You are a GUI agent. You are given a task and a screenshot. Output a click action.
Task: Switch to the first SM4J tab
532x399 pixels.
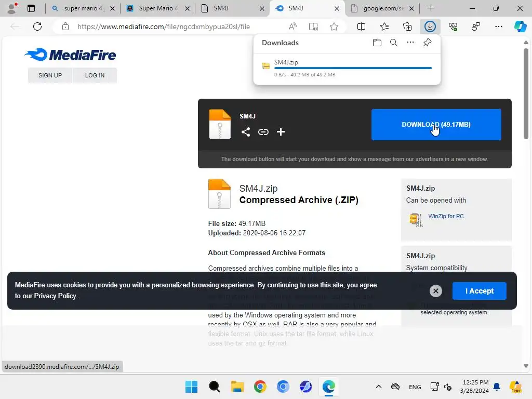click(232, 8)
